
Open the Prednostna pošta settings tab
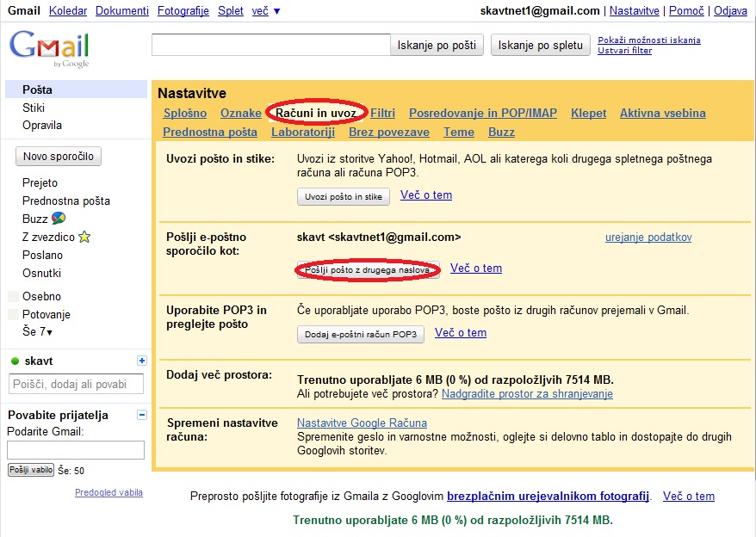tap(210, 132)
